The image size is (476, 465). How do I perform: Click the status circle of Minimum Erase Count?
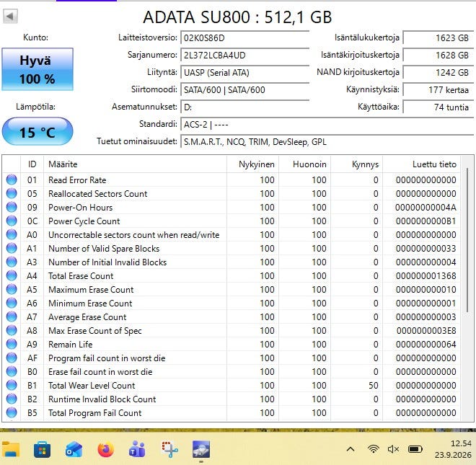coord(12,303)
